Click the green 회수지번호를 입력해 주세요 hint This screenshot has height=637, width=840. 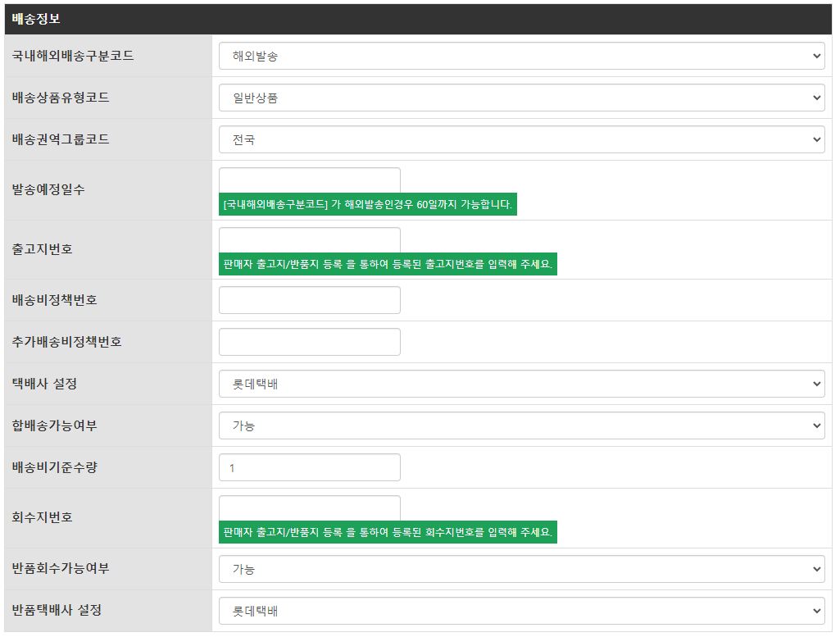coord(388,532)
